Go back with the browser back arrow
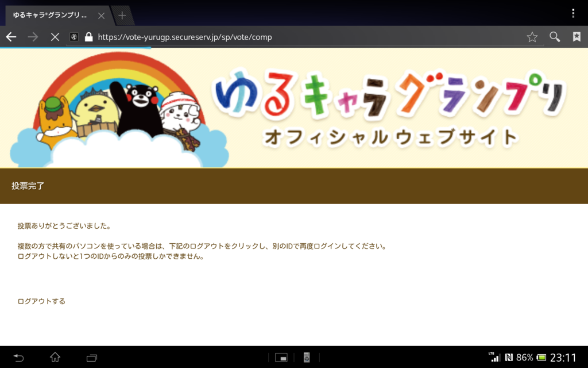The height and width of the screenshot is (368, 588). (x=11, y=37)
